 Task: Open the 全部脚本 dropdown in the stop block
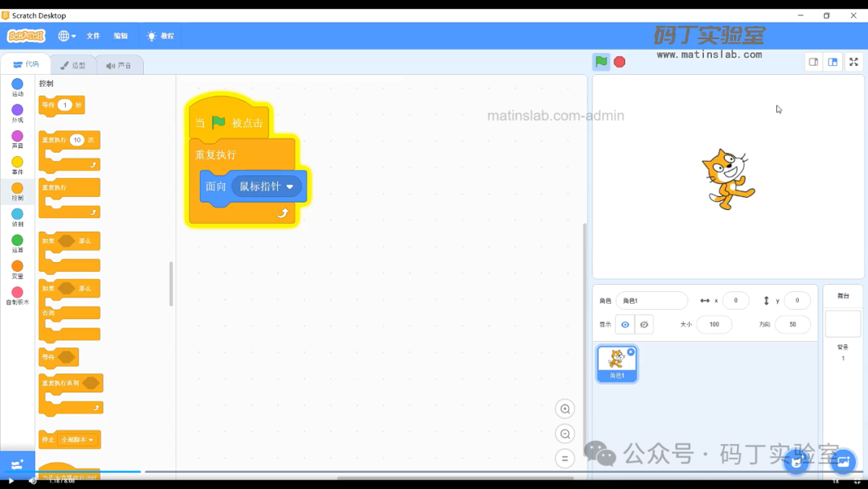tap(77, 440)
